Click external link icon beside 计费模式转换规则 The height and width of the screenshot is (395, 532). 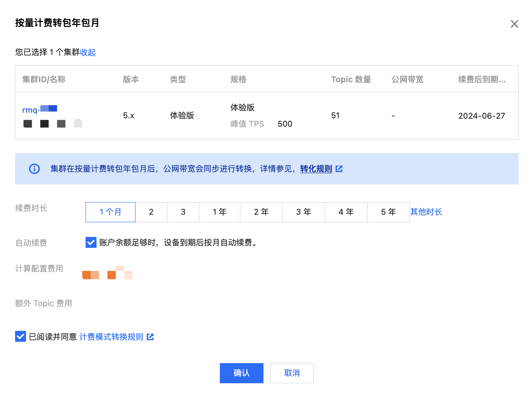(150, 337)
